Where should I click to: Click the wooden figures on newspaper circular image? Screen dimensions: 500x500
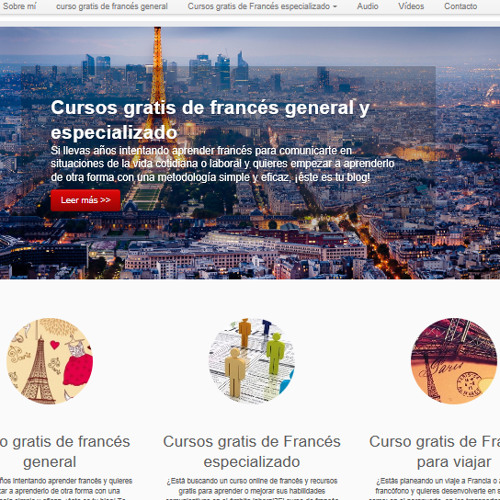252,361
